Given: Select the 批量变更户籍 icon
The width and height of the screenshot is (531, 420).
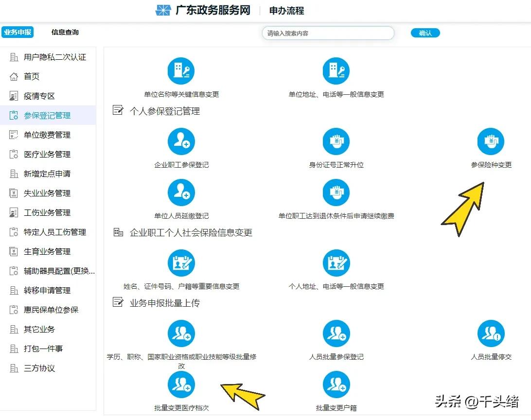Looking at the screenshot, I should (336, 385).
